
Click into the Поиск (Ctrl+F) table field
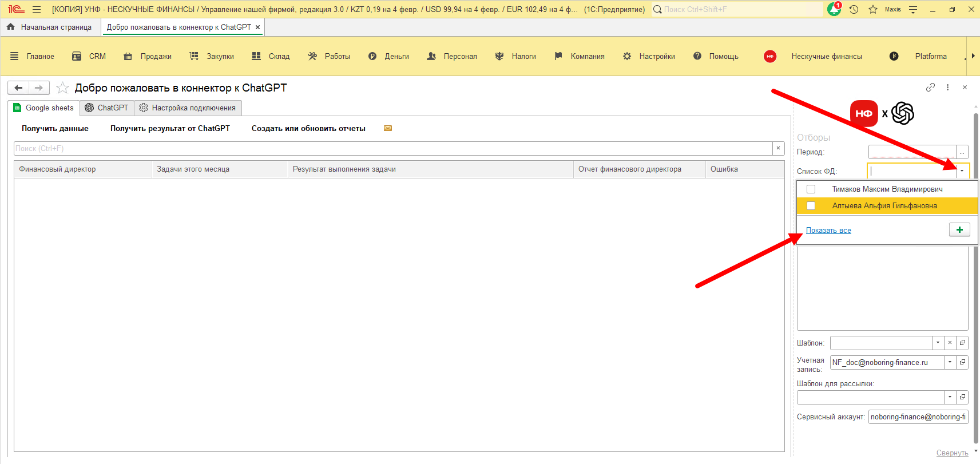point(392,148)
